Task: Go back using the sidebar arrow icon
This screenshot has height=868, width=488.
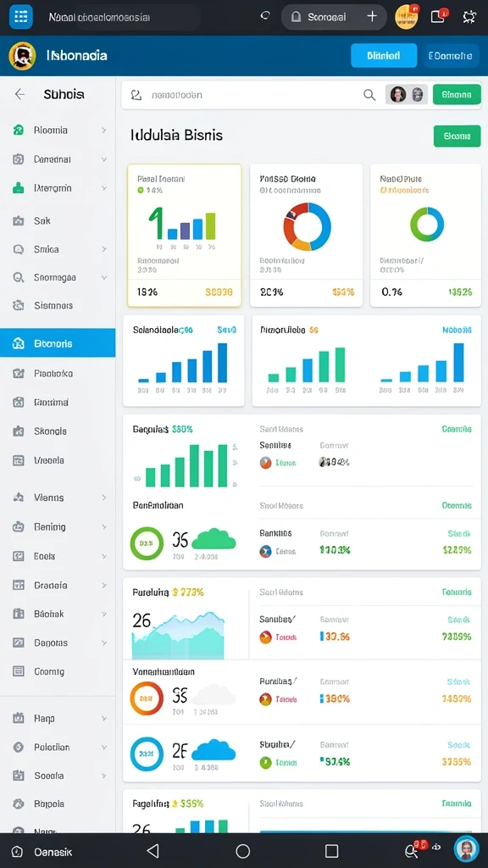Action: tap(20, 94)
